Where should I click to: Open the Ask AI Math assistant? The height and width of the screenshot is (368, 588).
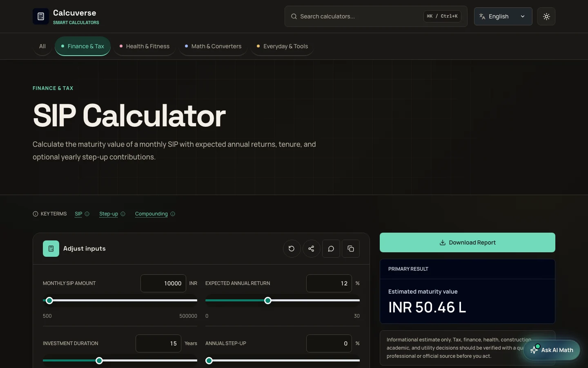[552, 350]
